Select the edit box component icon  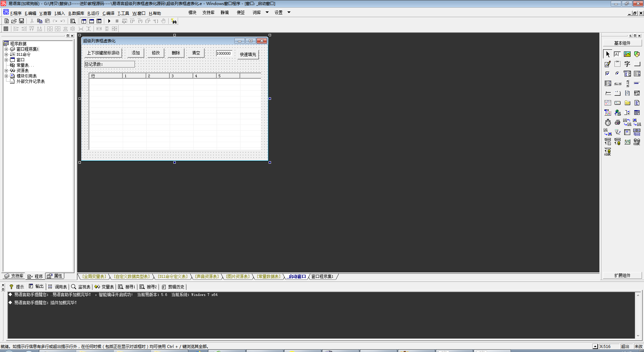pyautogui.click(x=617, y=54)
